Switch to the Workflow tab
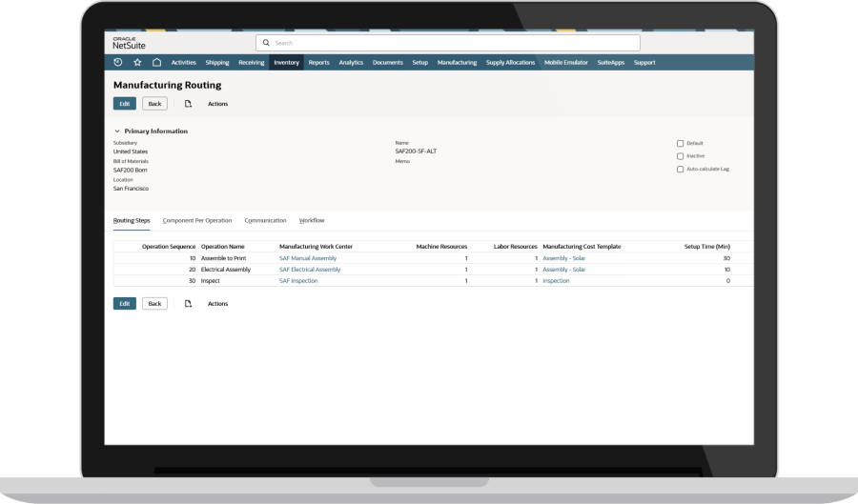Image resolution: width=858 pixels, height=504 pixels. point(312,221)
